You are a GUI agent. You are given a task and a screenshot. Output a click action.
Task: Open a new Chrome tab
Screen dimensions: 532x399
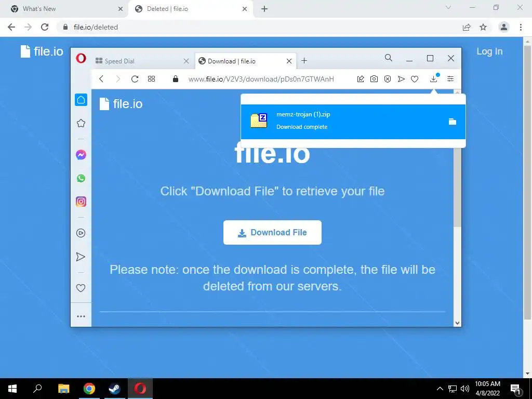pyautogui.click(x=264, y=9)
